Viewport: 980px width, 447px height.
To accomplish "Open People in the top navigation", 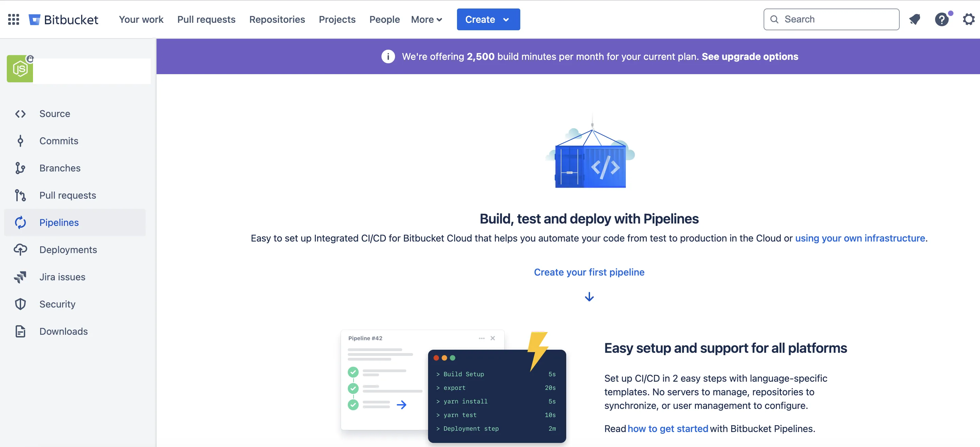I will point(384,19).
